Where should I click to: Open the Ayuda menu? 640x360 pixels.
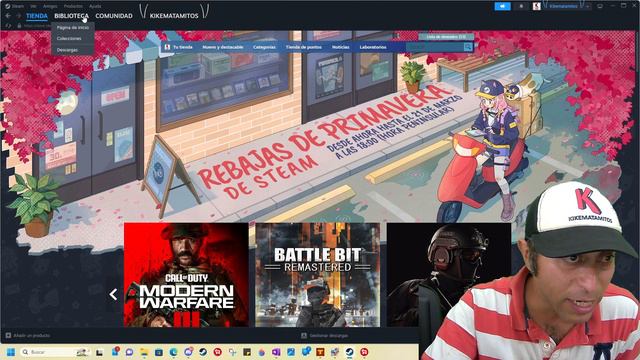95,6
